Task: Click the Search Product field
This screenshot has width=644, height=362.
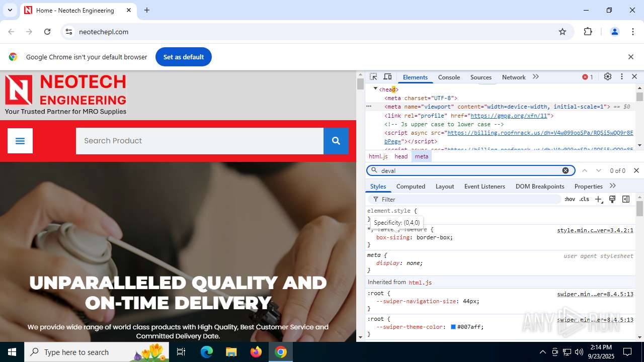Action: coord(200,141)
